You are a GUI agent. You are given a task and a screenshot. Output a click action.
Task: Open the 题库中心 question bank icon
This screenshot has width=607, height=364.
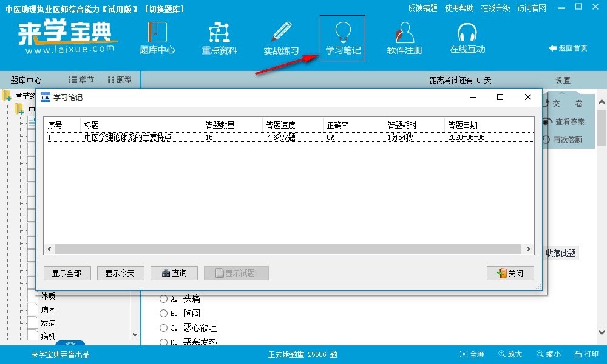coord(157,38)
